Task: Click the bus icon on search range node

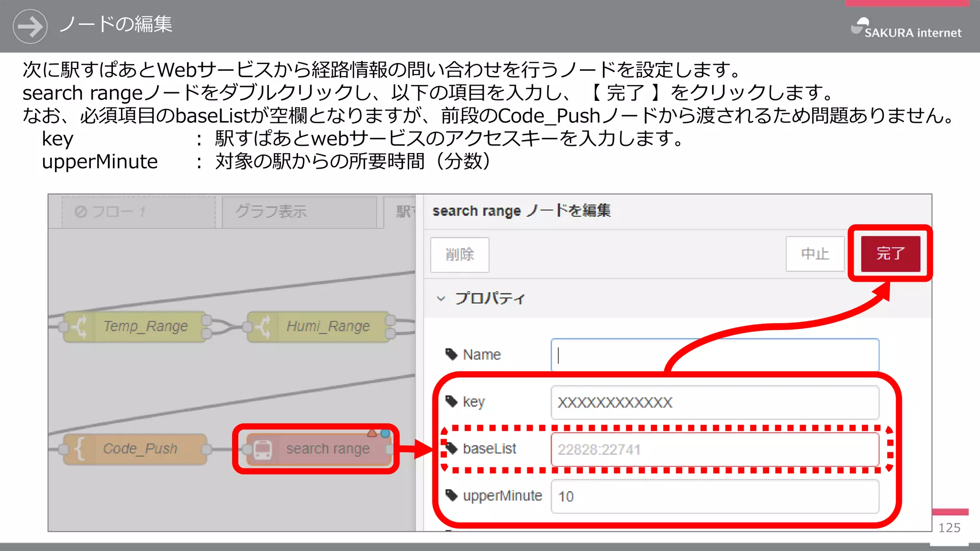Action: [263, 450]
